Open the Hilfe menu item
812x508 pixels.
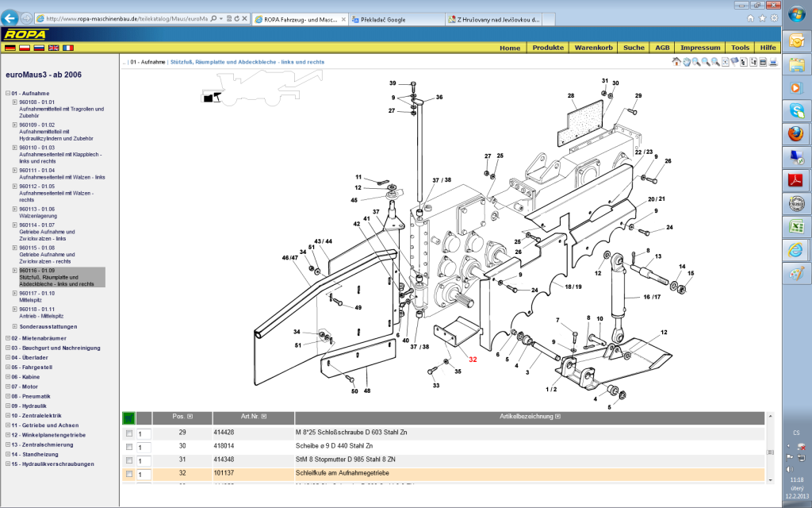[768, 48]
